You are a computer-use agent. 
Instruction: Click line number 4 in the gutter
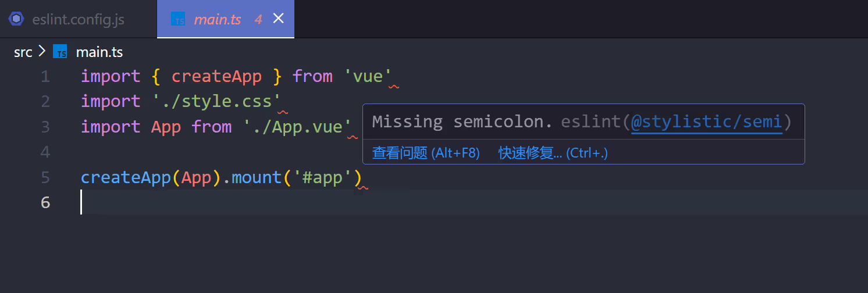[45, 152]
